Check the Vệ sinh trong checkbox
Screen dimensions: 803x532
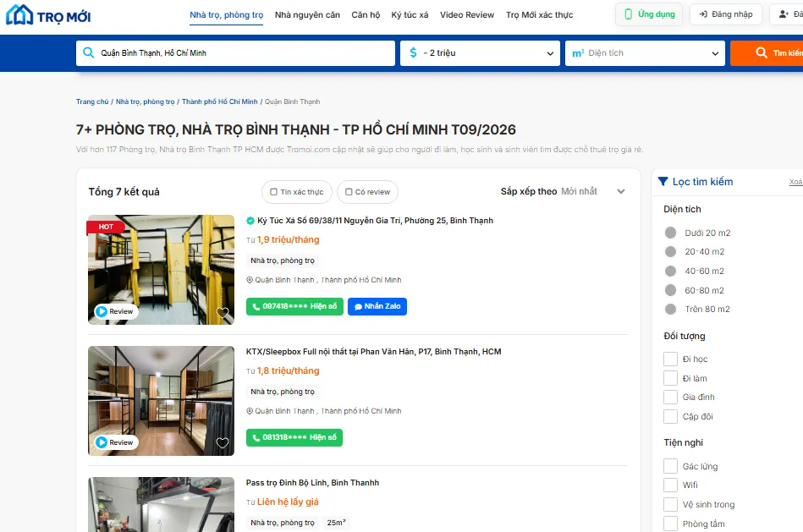[670, 504]
